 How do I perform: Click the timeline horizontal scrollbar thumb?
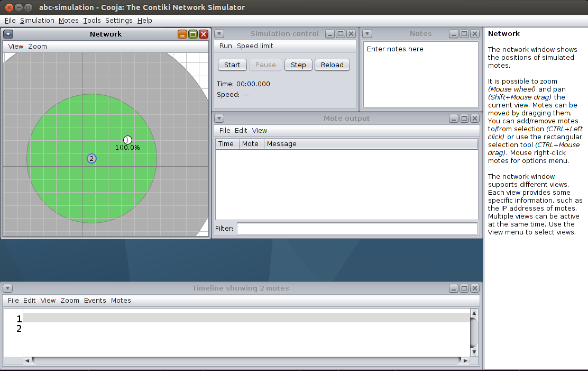(x=246, y=360)
